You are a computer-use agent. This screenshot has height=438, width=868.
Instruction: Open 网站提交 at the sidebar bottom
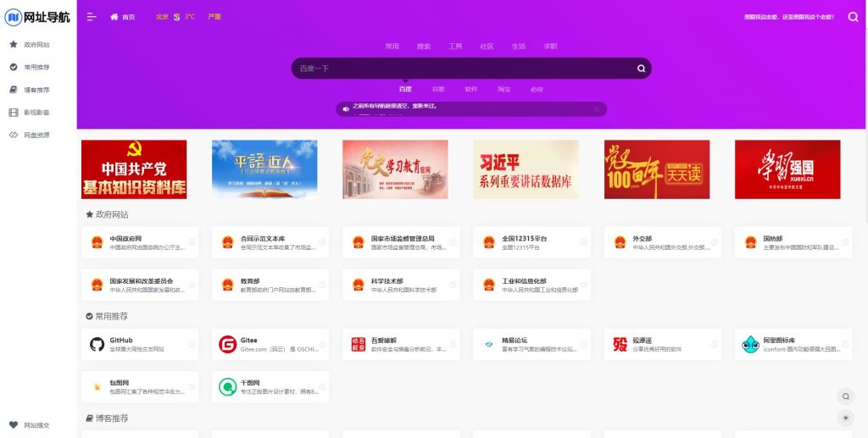(38, 425)
